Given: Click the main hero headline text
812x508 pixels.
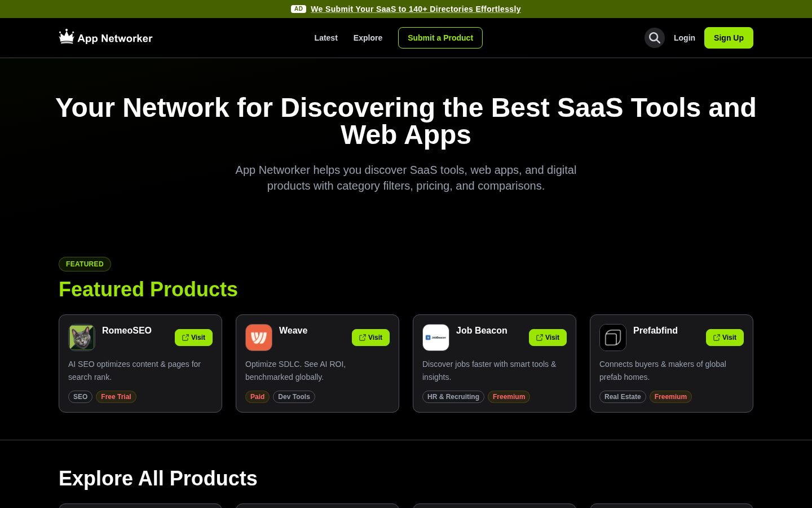Looking at the screenshot, I should tap(406, 121).
